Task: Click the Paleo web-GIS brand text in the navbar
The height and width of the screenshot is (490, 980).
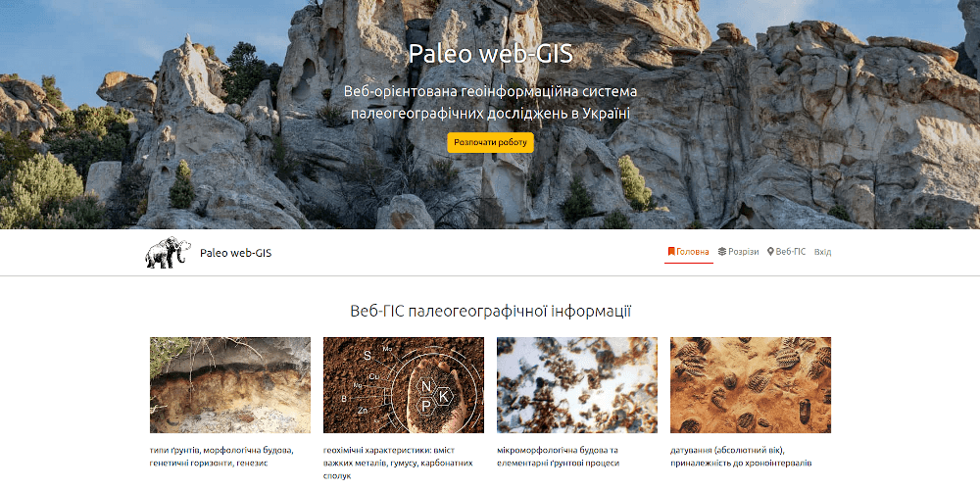Action: click(x=235, y=253)
